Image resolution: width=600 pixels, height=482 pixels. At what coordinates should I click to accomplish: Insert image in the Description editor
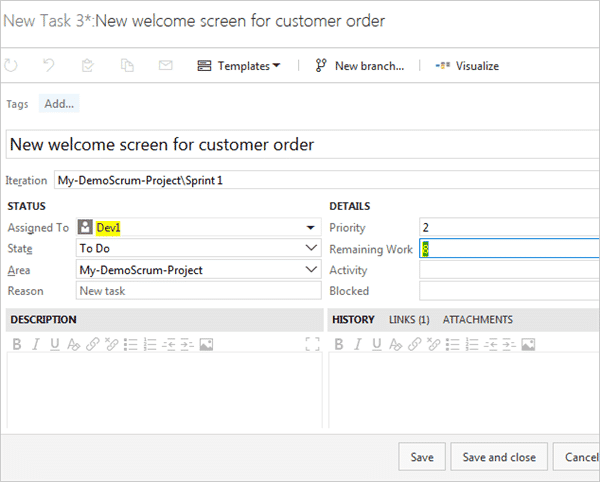pos(206,344)
